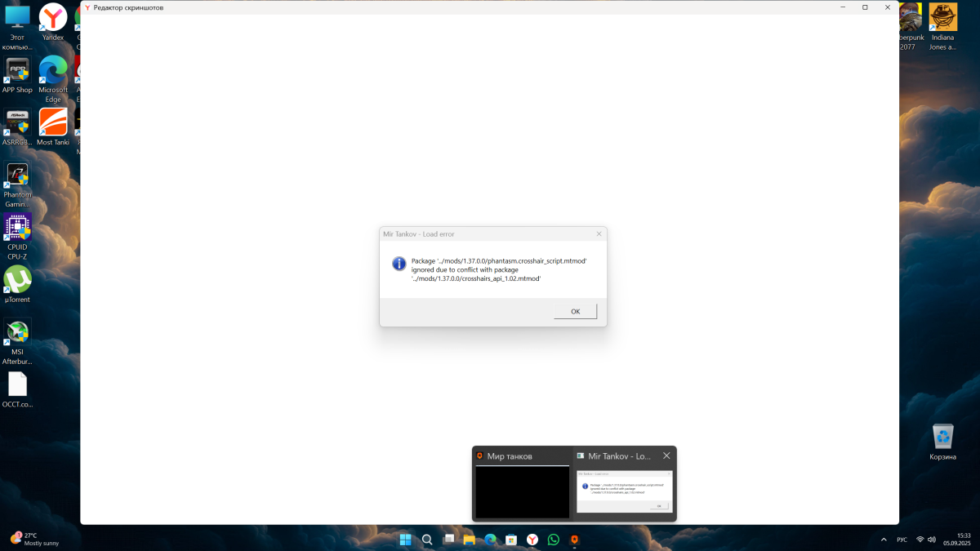980x551 pixels.
Task: Click the Mir Tankov taskbar icon
Action: click(x=575, y=540)
